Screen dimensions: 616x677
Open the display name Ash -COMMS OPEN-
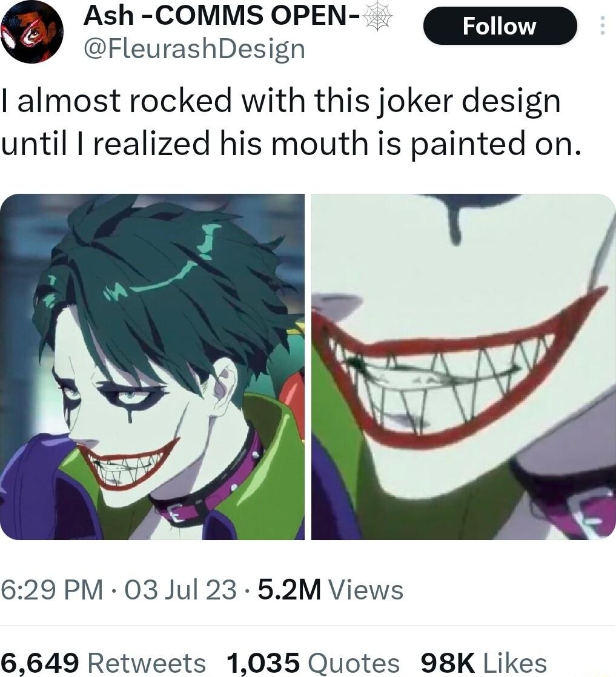pos(224,16)
